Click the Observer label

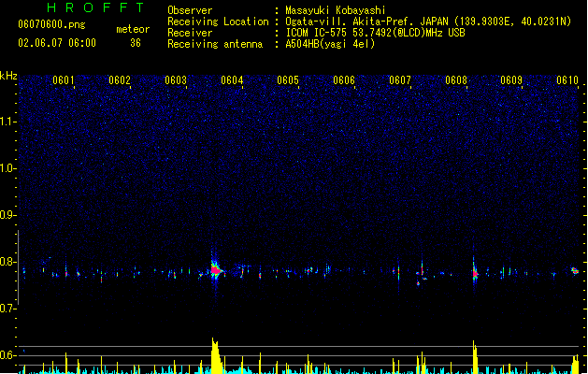(190, 10)
